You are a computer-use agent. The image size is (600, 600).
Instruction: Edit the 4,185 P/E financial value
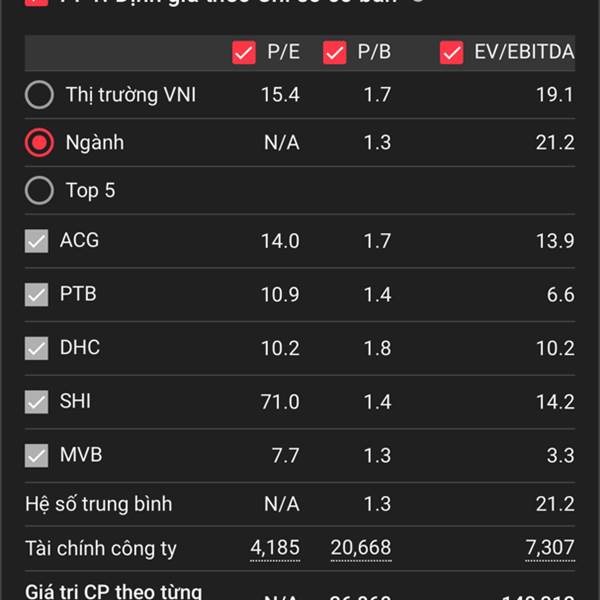(x=275, y=548)
